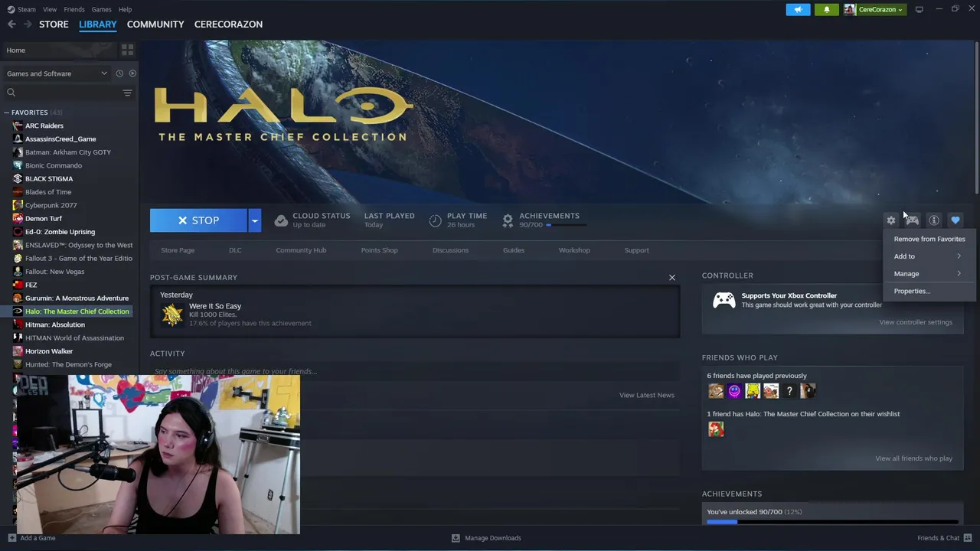Click the achievements progress bar

(832, 522)
